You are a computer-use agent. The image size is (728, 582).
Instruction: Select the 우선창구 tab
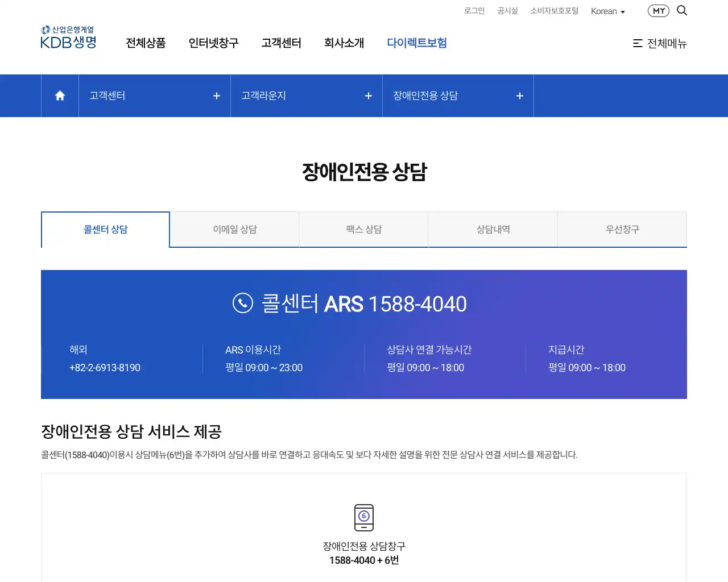(622, 230)
